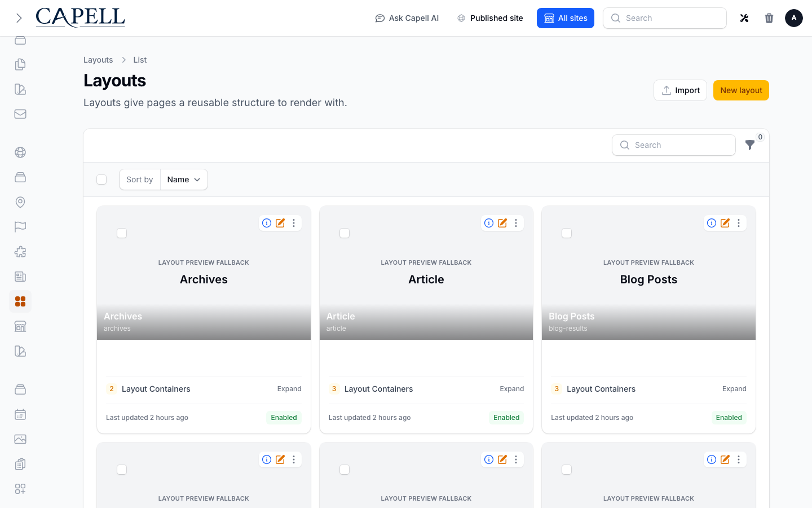Check the Blog Posts layout card checkbox
Image resolution: width=812 pixels, height=508 pixels.
point(567,233)
